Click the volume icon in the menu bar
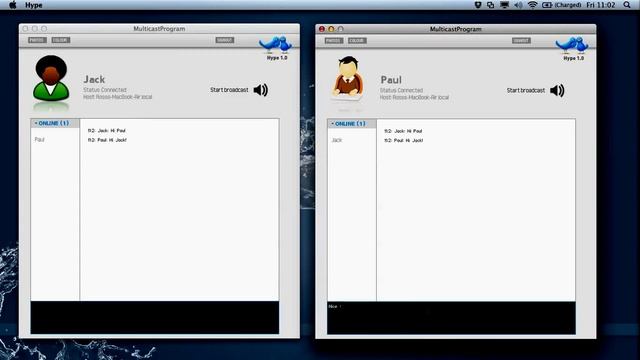 (518, 5)
